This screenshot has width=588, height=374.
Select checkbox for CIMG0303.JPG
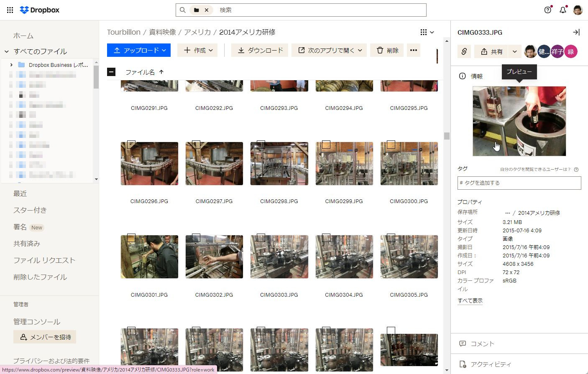[x=261, y=238]
